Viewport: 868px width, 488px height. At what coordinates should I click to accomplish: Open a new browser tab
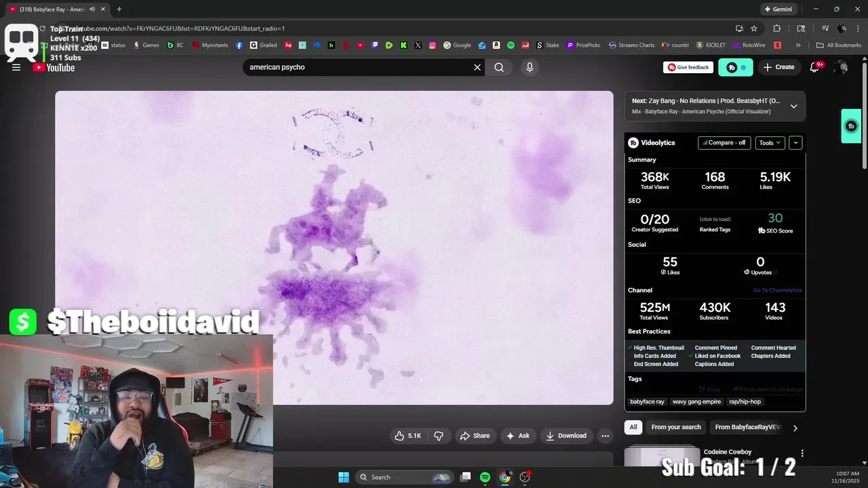pos(119,9)
